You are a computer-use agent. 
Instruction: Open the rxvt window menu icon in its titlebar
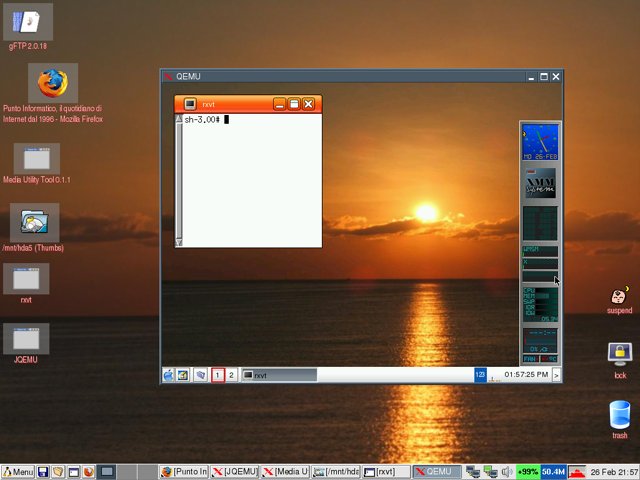(189, 104)
